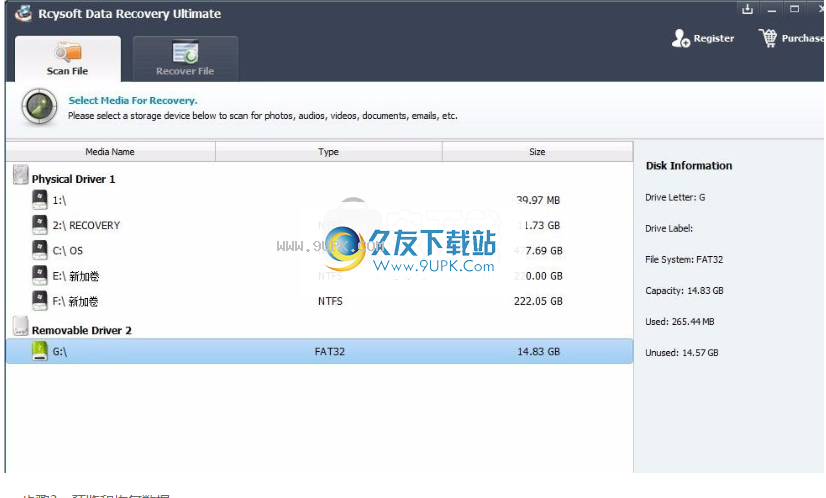Click the Register user icon
Viewport: 826px width, 498px height.
coord(681,38)
